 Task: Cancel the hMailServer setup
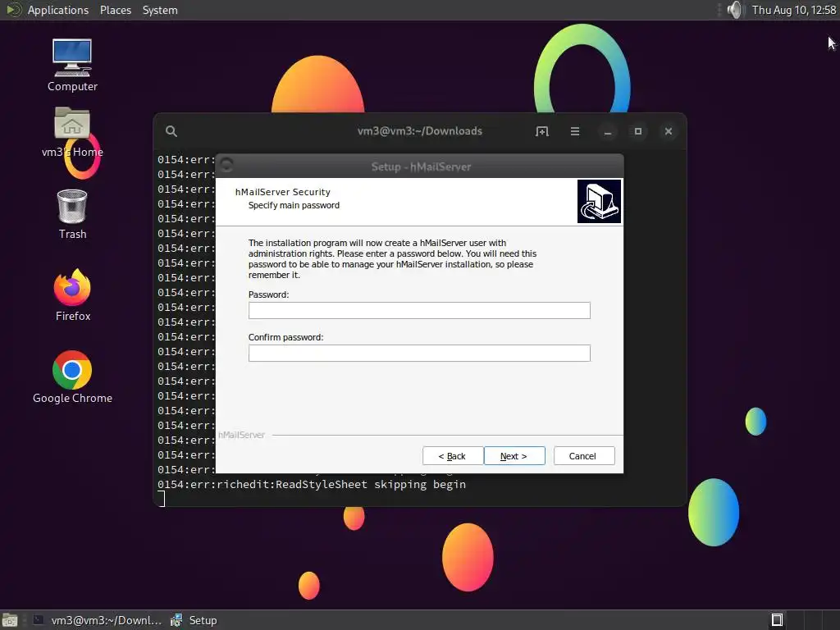point(584,456)
